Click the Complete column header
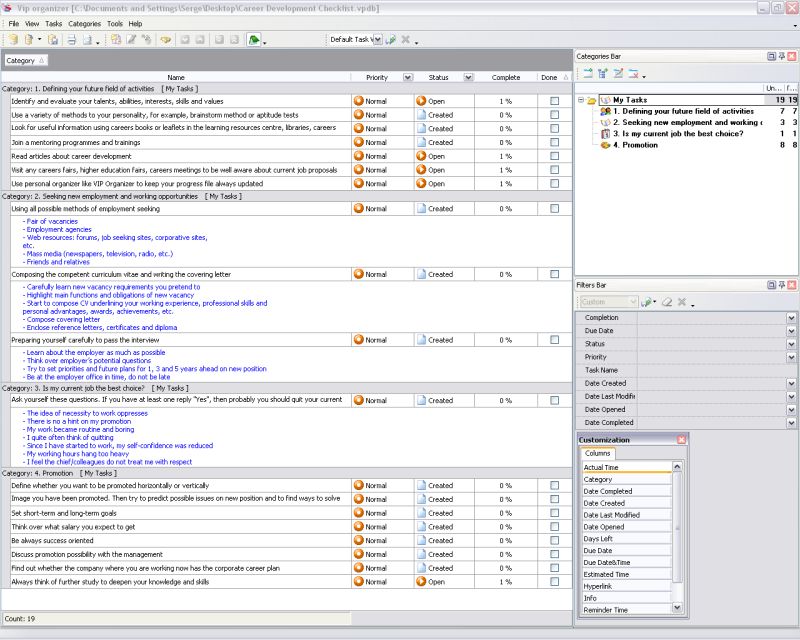 505,77
